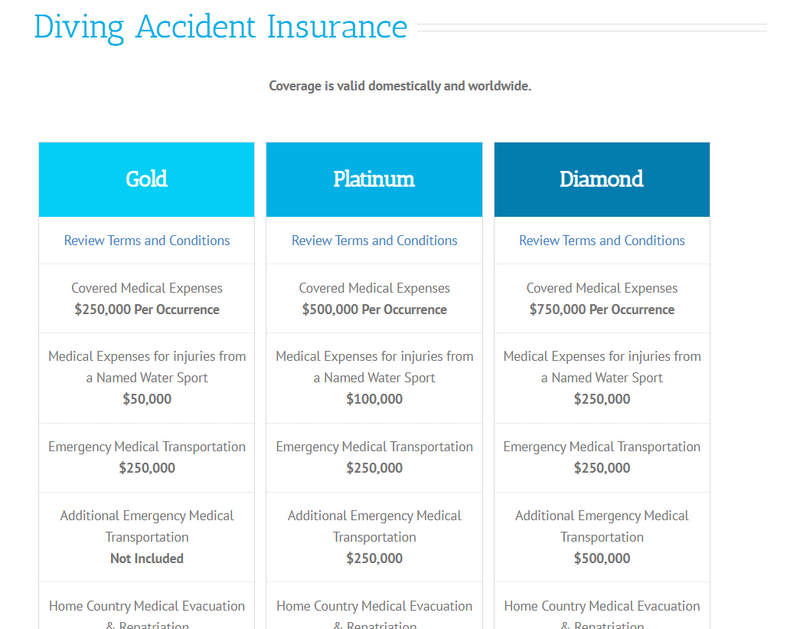Click Gold's Not Included additional transportation text
Screen dimensions: 800x629
tap(147, 559)
